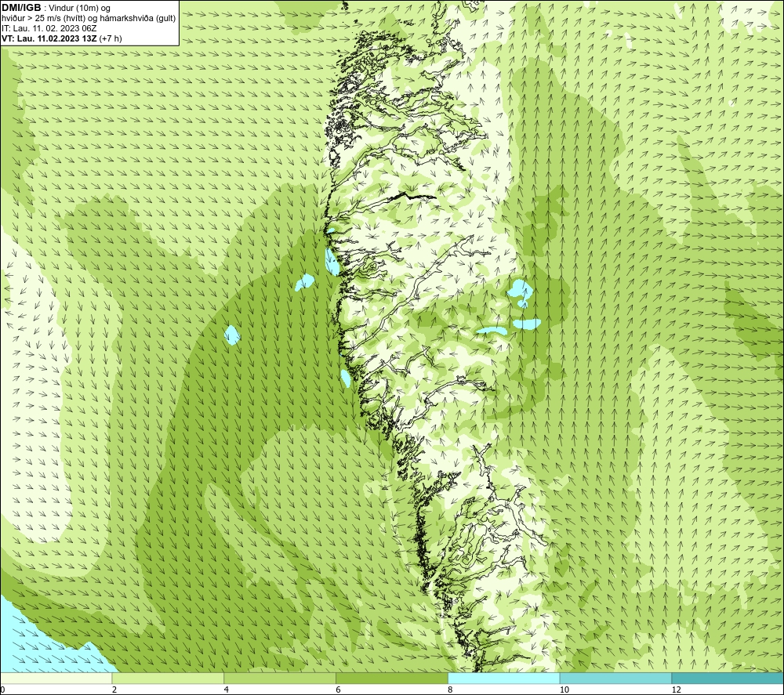This screenshot has width=784, height=695.
Task: Click the 8–10 m/s light cyan legend swatch
Action: [x=504, y=678]
